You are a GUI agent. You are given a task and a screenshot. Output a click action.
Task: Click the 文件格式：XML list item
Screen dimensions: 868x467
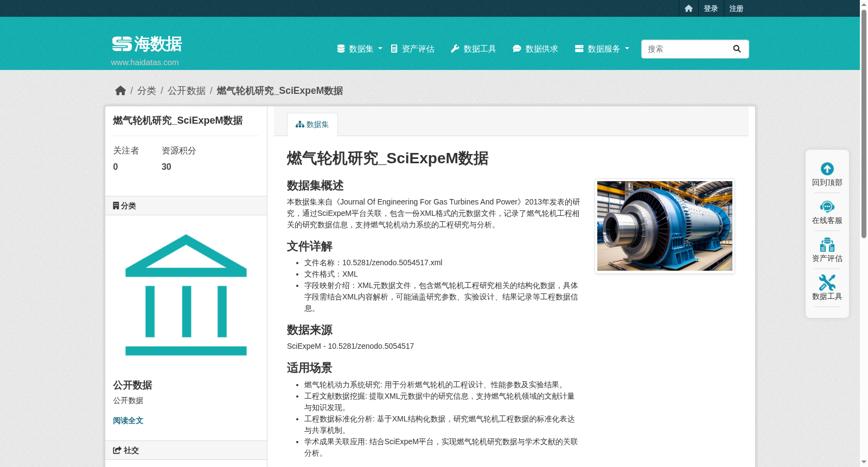click(331, 274)
